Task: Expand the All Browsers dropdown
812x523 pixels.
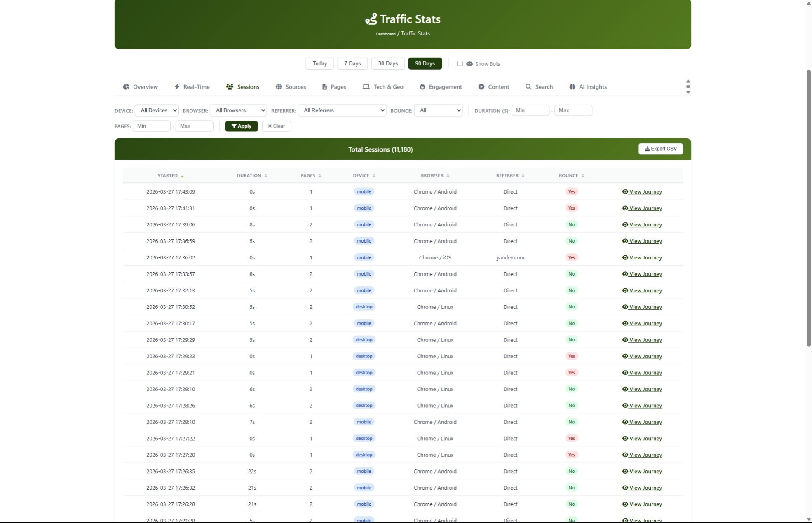Action: coord(238,110)
